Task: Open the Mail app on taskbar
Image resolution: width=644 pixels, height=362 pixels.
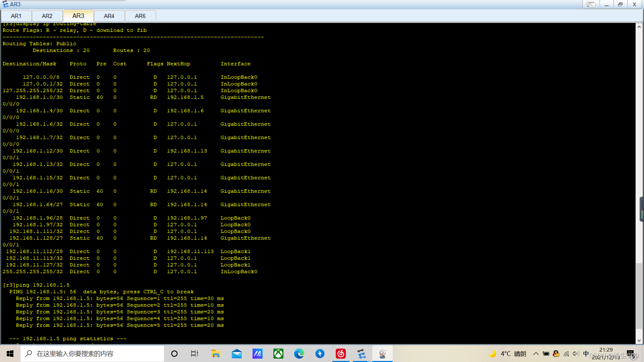Action: 236,354
